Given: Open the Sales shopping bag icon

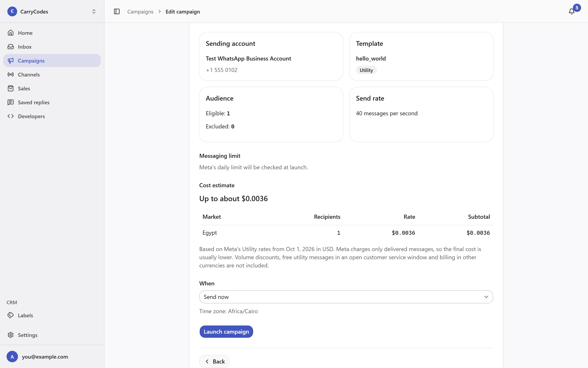Looking at the screenshot, I should (x=10, y=88).
